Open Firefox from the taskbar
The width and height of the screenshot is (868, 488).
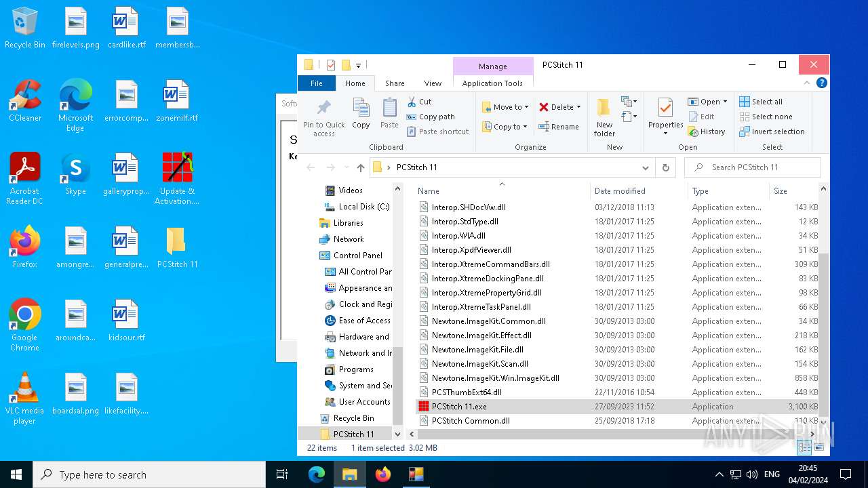pos(383,474)
